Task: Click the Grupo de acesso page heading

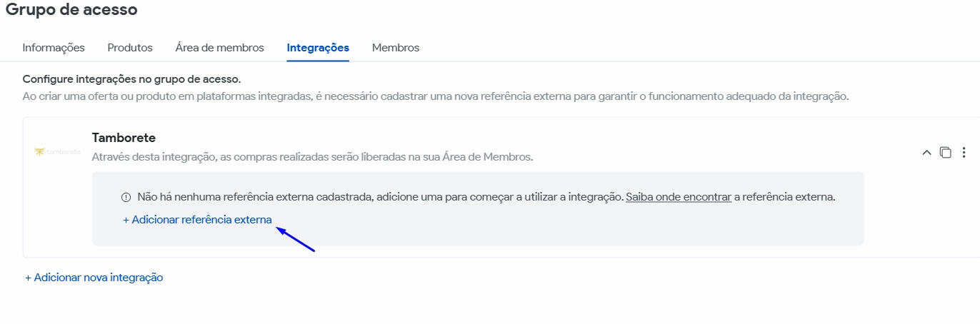Action: pos(71,10)
